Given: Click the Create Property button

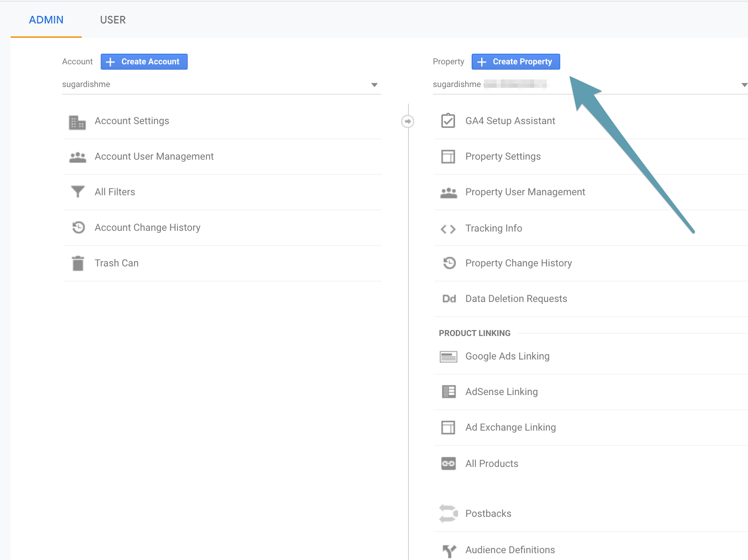Looking at the screenshot, I should (516, 62).
